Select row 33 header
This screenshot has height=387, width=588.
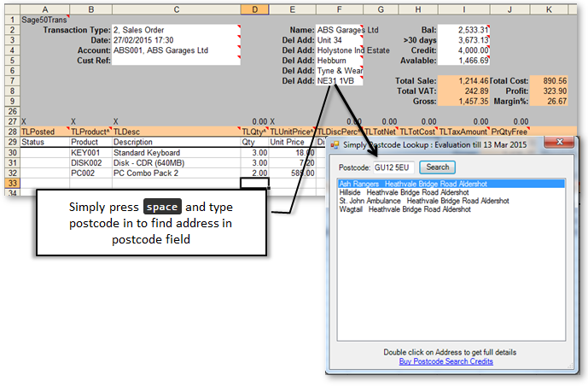click(13, 183)
